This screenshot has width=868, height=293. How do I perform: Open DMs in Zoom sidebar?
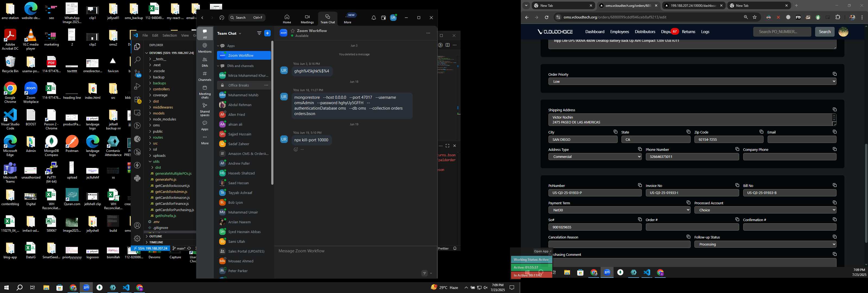coord(205,62)
